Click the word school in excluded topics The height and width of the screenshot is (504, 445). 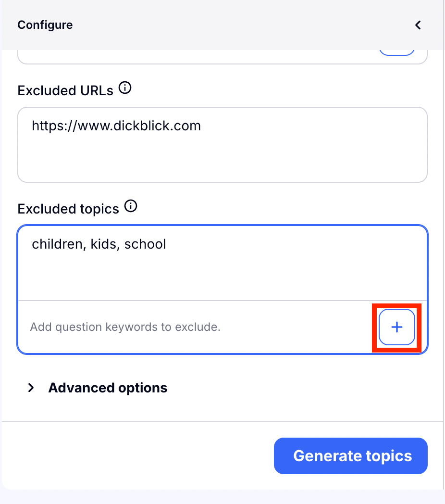point(145,244)
